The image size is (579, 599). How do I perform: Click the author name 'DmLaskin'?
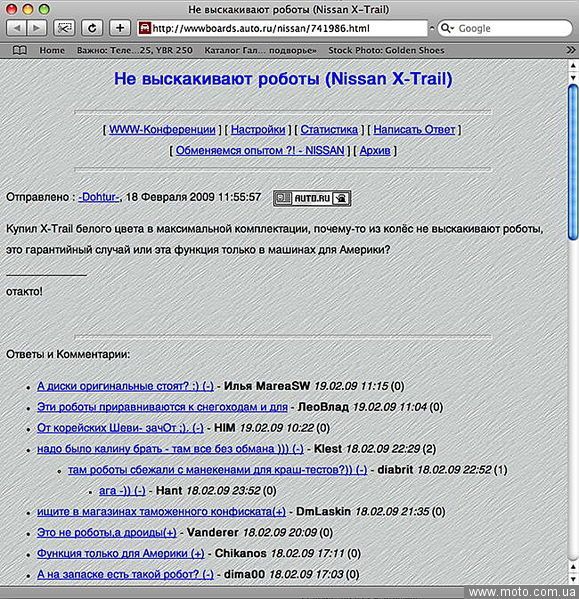click(x=323, y=512)
